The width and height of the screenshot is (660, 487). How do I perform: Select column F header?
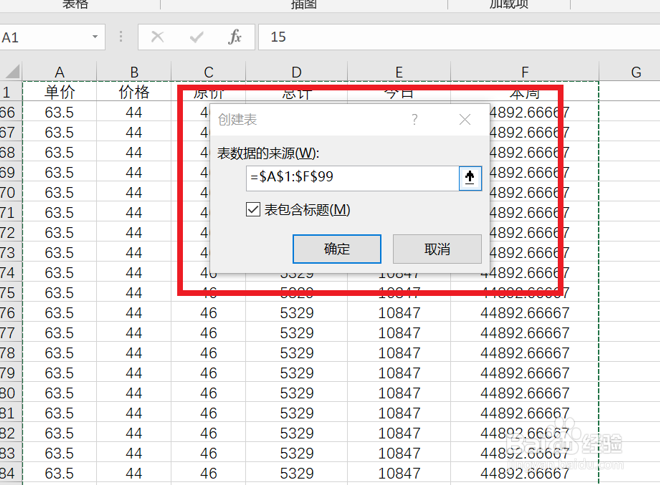[x=524, y=72]
